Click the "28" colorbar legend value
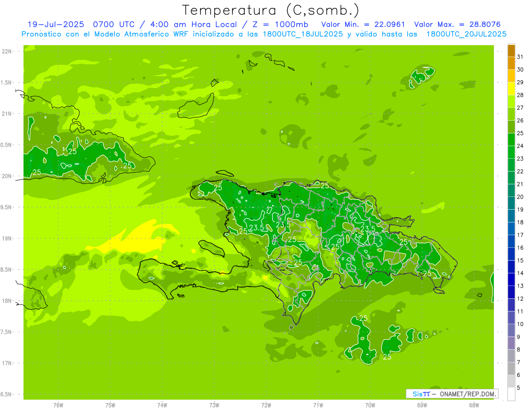532x411 pixels. click(520, 95)
